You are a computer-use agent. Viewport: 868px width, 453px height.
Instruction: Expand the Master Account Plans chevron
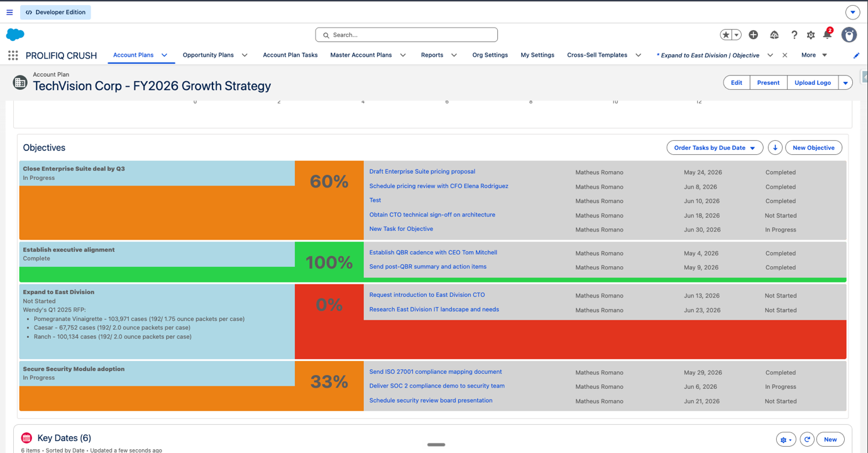403,55
